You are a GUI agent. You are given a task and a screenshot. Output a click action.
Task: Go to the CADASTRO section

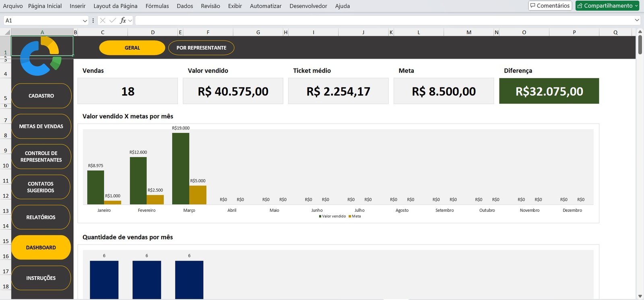(41, 96)
